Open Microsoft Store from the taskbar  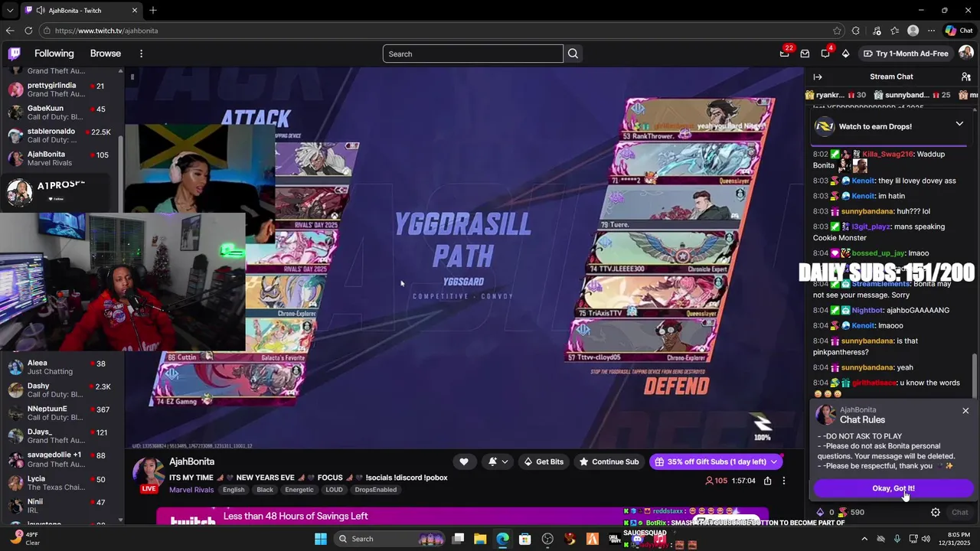point(524,539)
